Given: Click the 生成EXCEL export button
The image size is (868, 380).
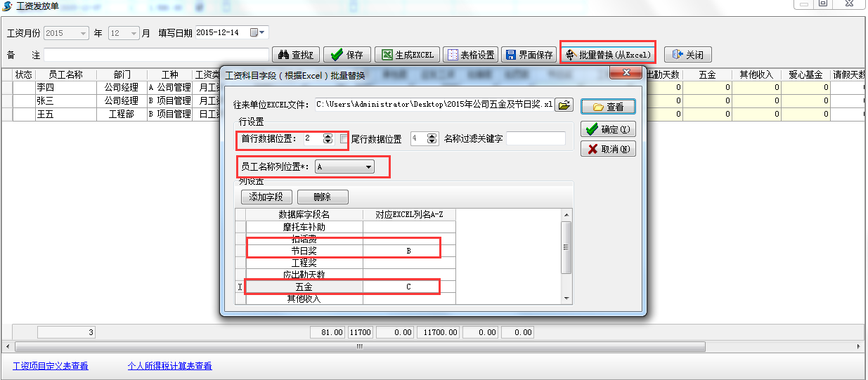Looking at the screenshot, I should pyautogui.click(x=407, y=55).
